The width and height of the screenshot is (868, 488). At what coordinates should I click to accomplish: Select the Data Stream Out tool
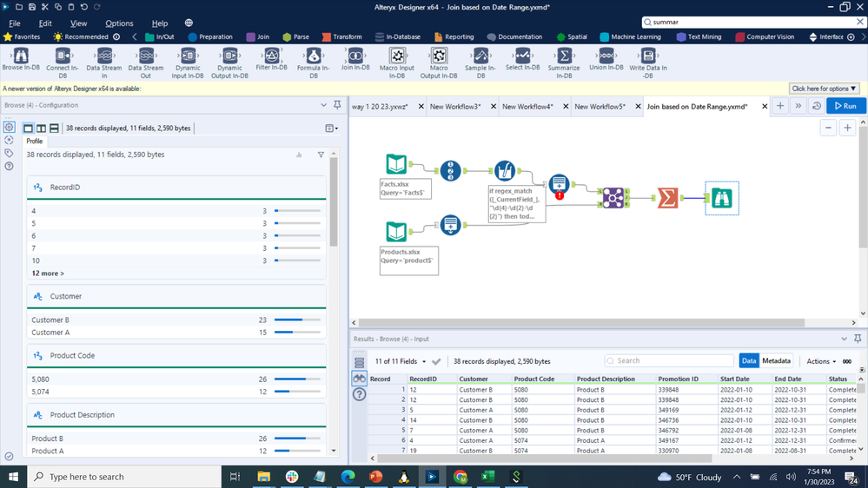click(x=146, y=63)
